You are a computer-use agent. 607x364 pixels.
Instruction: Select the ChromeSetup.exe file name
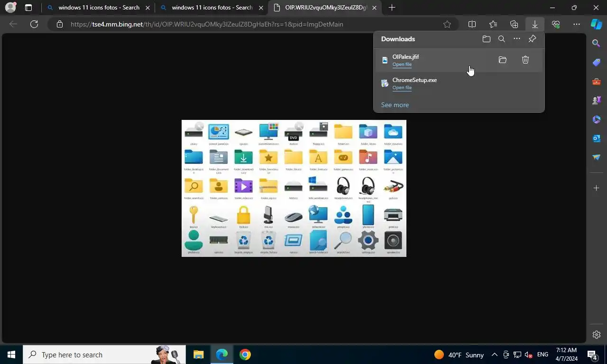(x=414, y=80)
